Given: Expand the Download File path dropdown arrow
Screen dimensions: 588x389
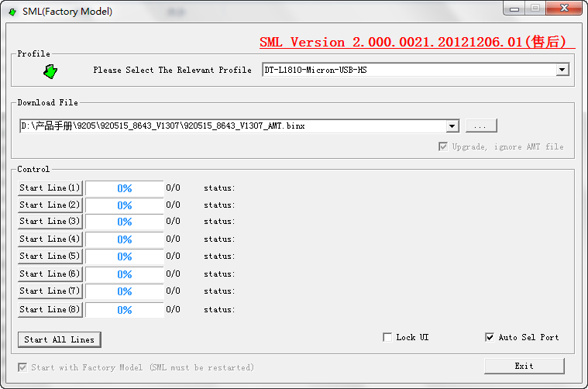Looking at the screenshot, I should 452,126.
